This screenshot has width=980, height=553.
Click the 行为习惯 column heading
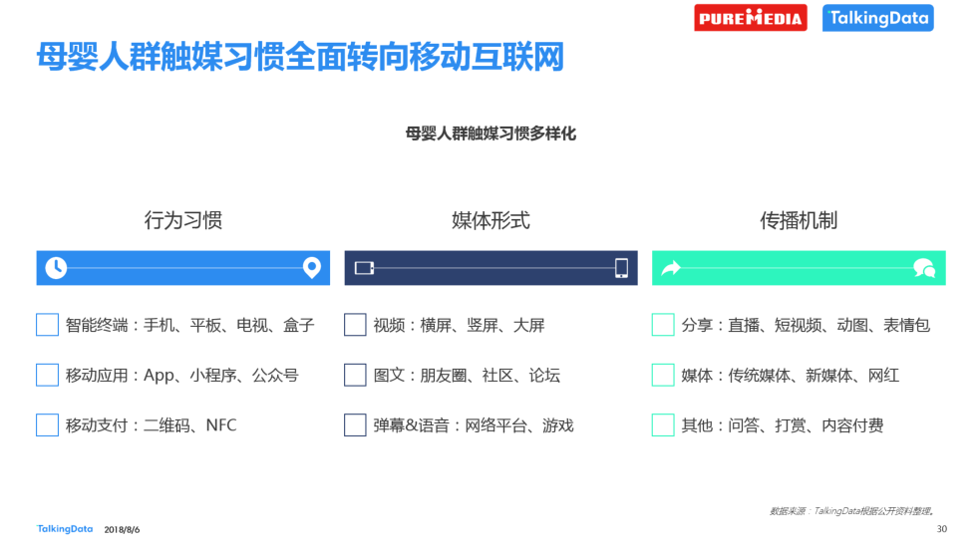point(183,220)
